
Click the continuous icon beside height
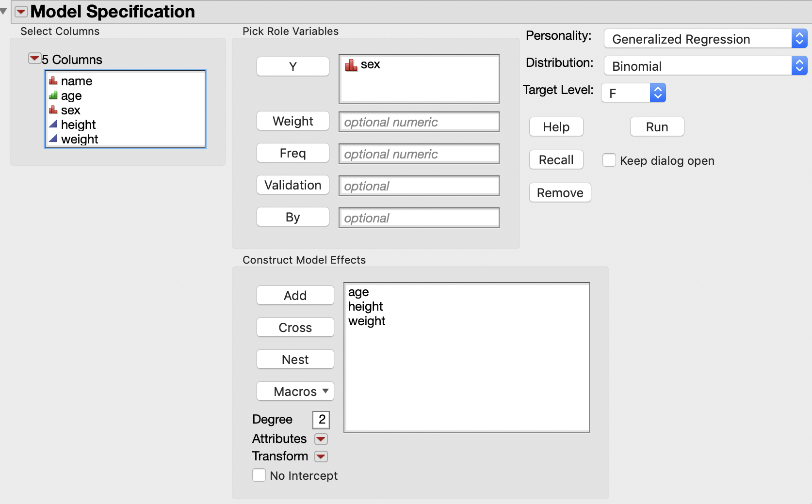click(x=53, y=125)
